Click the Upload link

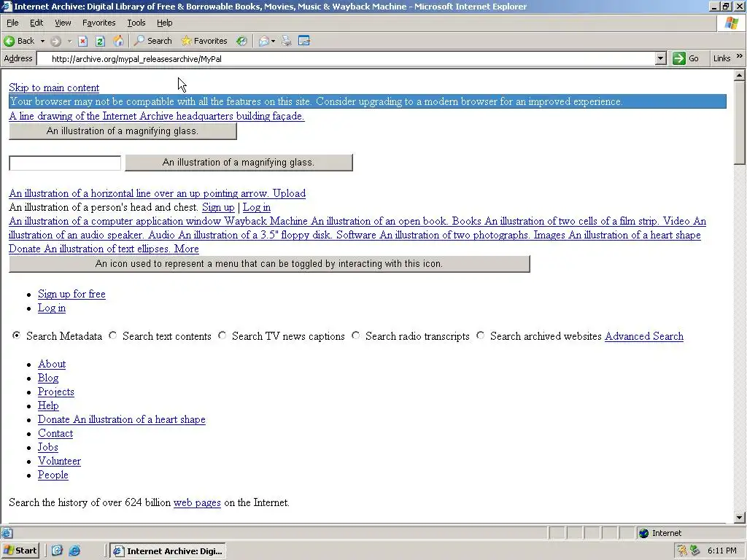(289, 193)
